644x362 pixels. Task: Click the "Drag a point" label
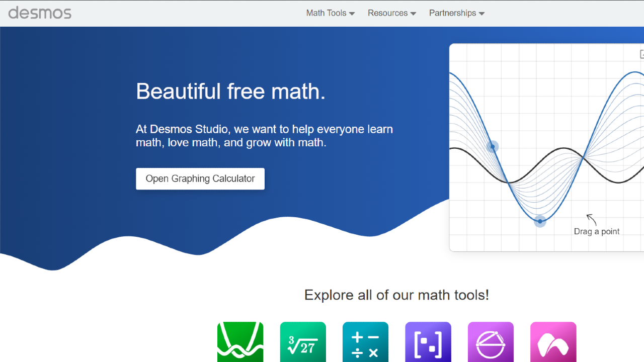click(x=597, y=231)
